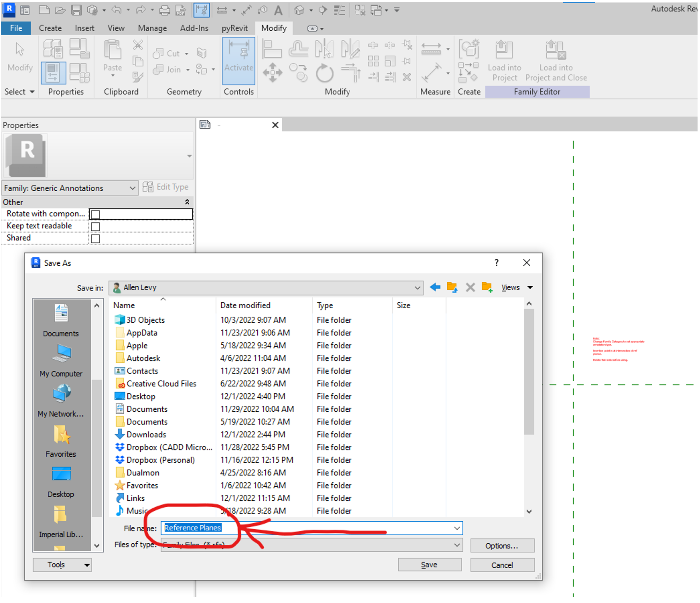The height and width of the screenshot is (603, 700).
Task: Select the Move tool in Modify panel
Action: (x=273, y=73)
